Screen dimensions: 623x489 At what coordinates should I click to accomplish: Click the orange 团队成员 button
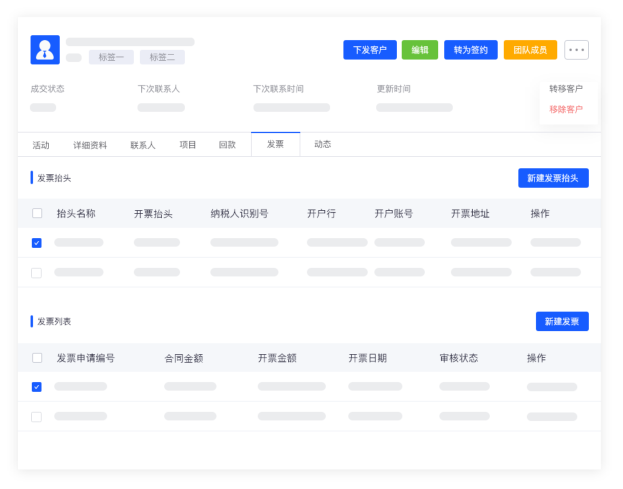(530, 50)
